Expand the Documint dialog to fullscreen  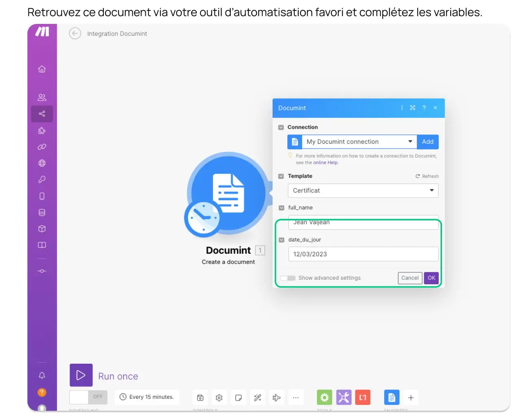point(413,108)
